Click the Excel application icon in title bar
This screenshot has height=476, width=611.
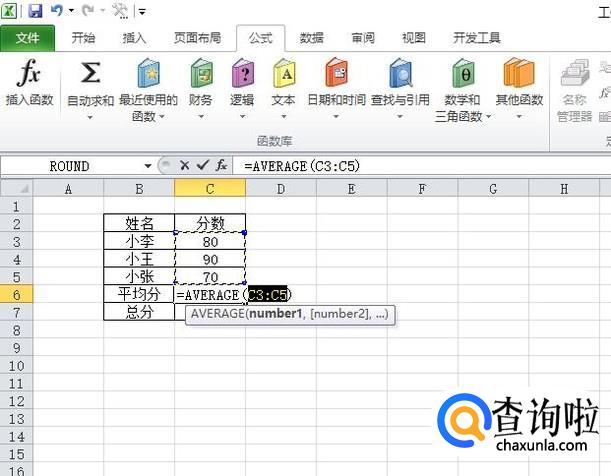(9, 11)
